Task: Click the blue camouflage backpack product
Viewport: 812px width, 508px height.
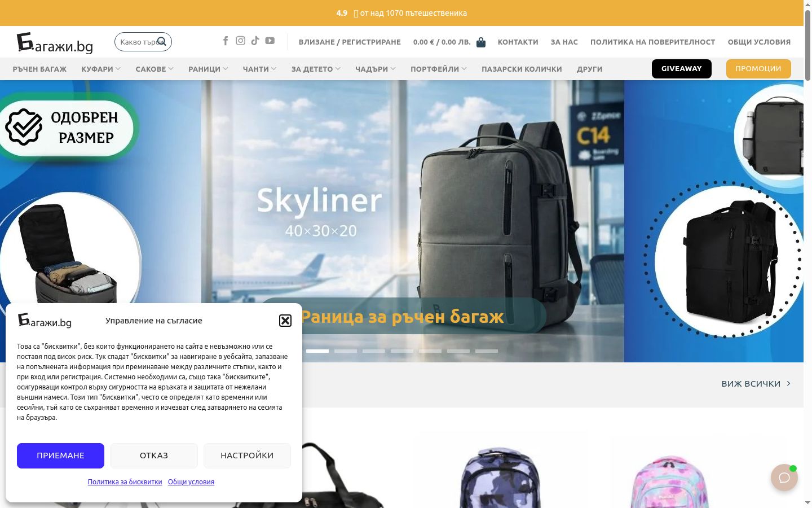Action: click(500, 477)
